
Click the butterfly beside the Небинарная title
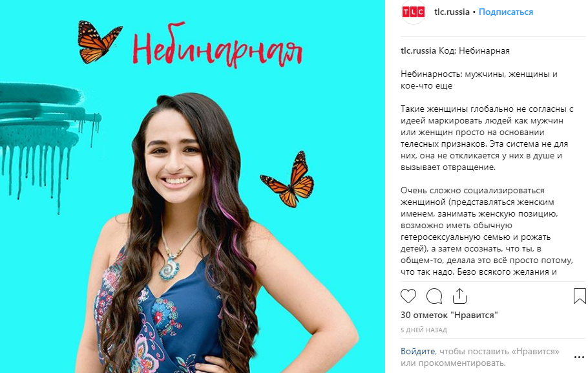(99, 41)
